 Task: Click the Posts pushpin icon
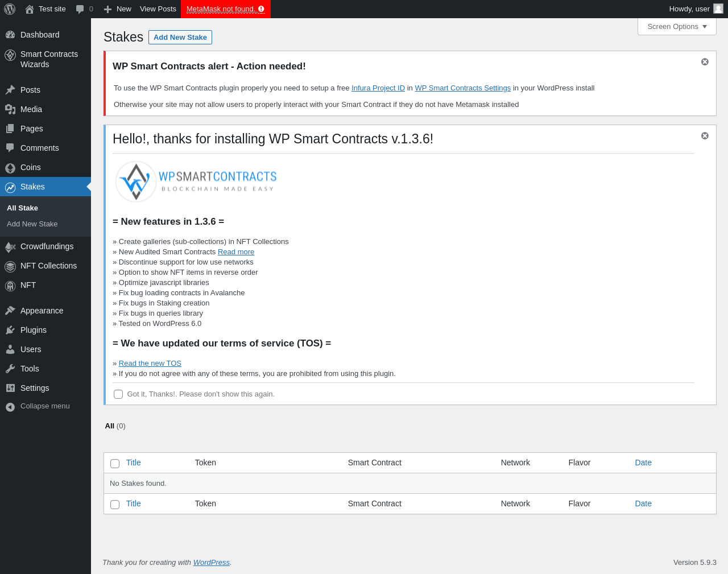10,90
